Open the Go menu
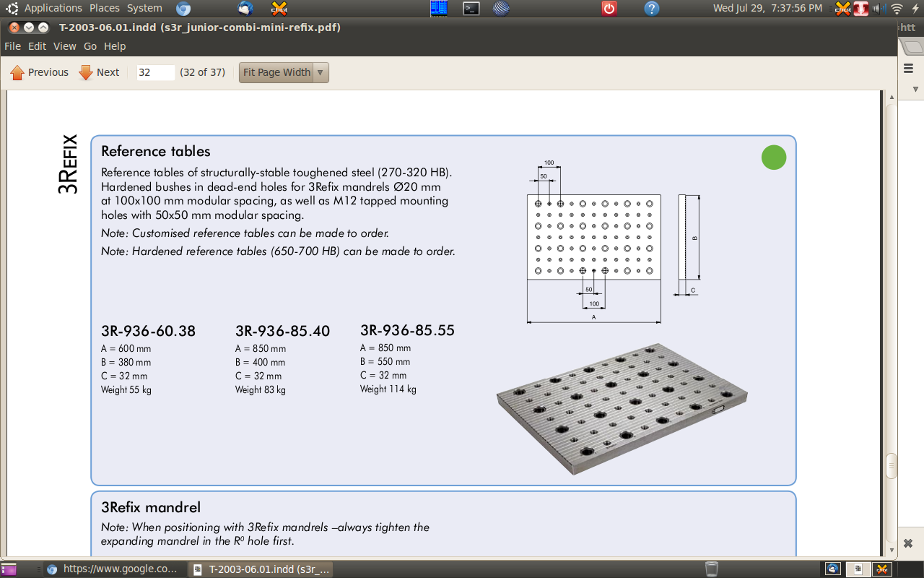Screen dimensions: 924x578 [x=90, y=46]
